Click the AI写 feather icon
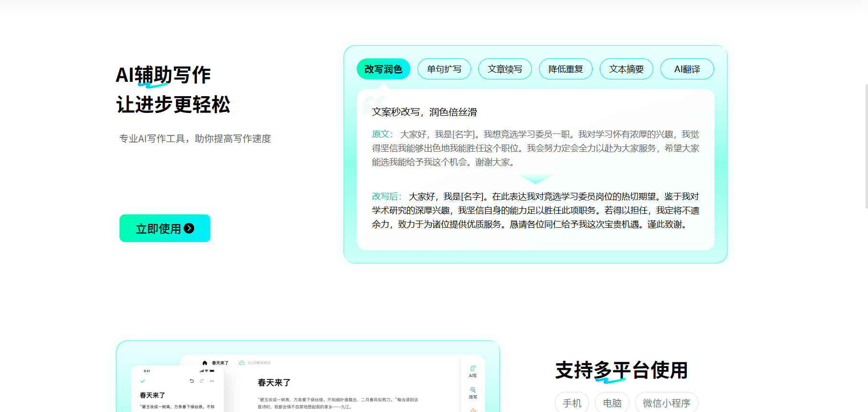The image size is (868, 412). tap(472, 368)
